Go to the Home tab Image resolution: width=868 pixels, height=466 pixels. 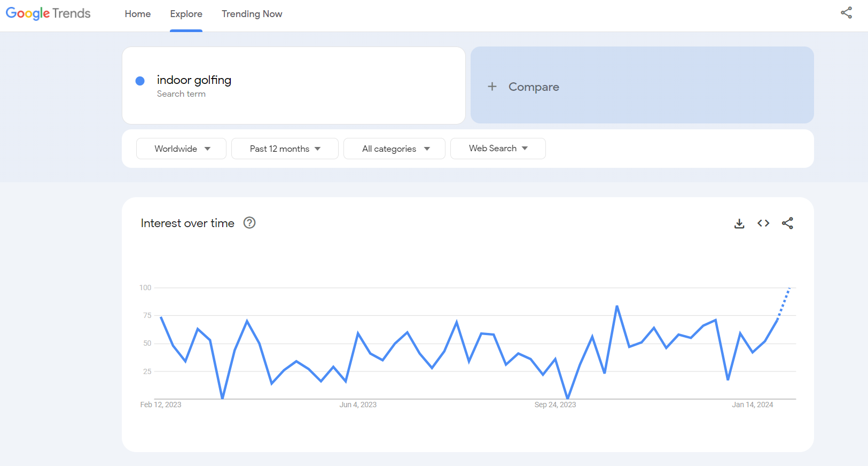tap(138, 14)
